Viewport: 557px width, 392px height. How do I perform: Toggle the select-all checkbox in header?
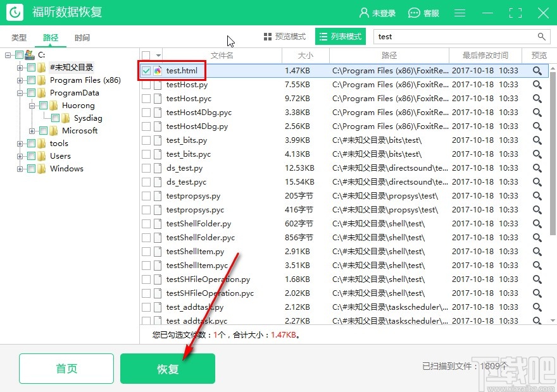point(146,56)
